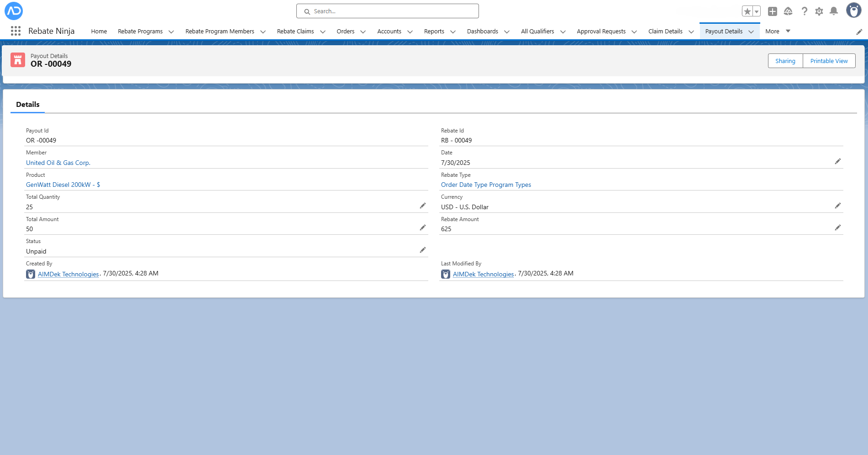
Task: Open user profile avatar icon
Action: (853, 11)
